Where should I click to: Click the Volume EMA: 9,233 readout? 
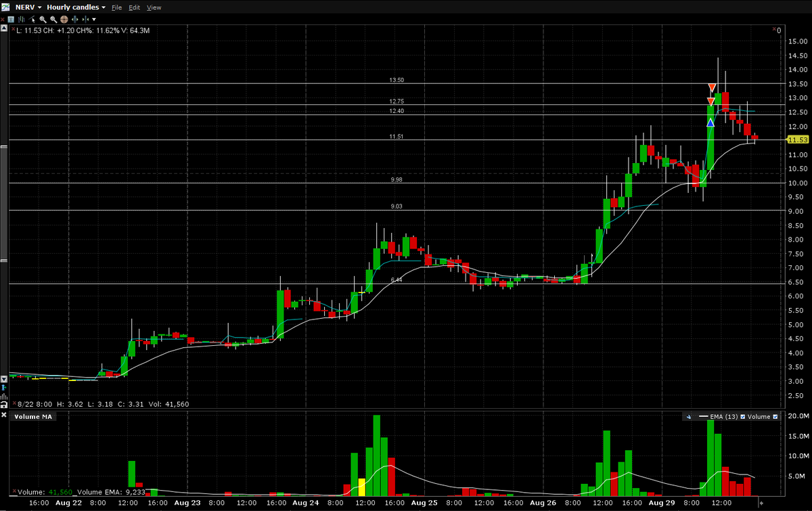coord(111,492)
